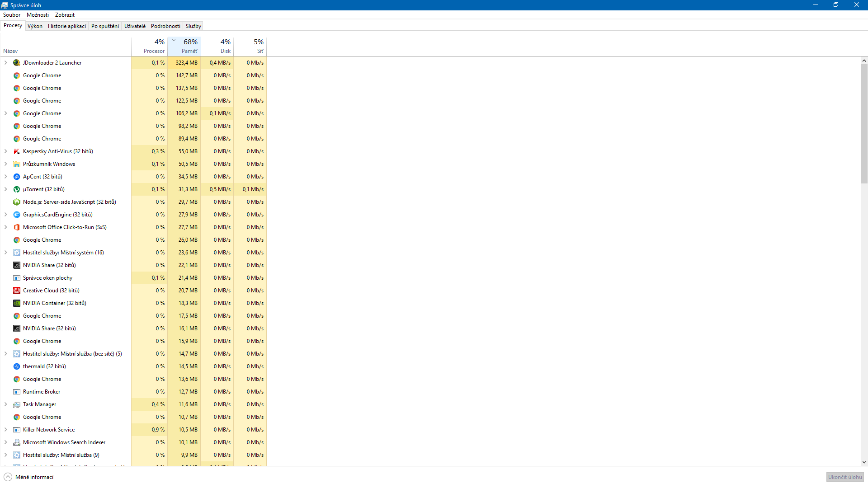Image resolution: width=868 pixels, height=488 pixels.
Task: Click the Runtime Broker process icon
Action: (x=17, y=392)
